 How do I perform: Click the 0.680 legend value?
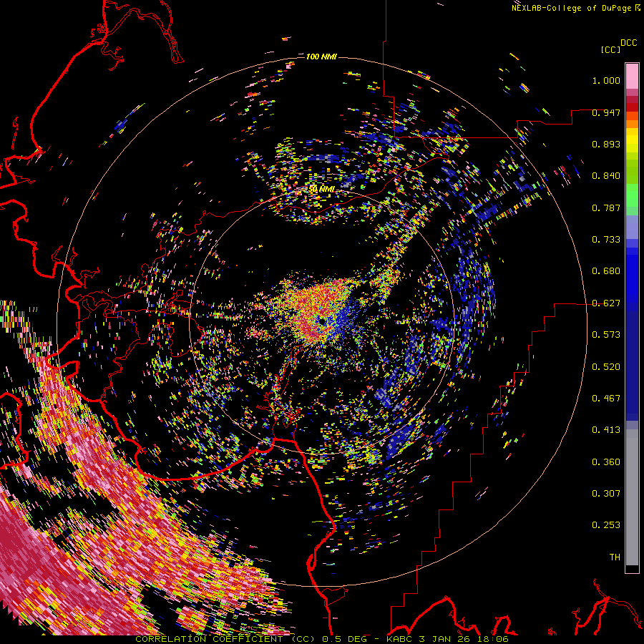(x=606, y=271)
